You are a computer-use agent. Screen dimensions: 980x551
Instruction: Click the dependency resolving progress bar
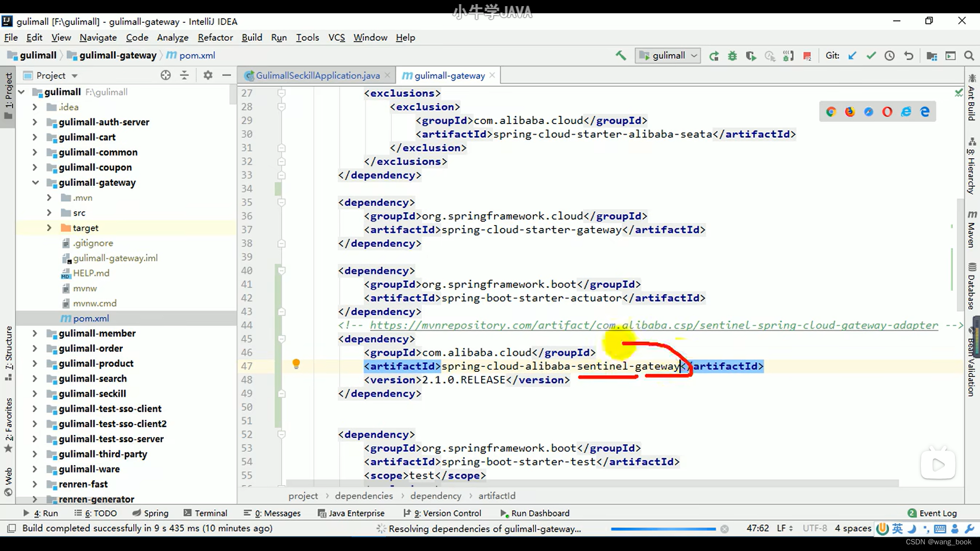(663, 529)
